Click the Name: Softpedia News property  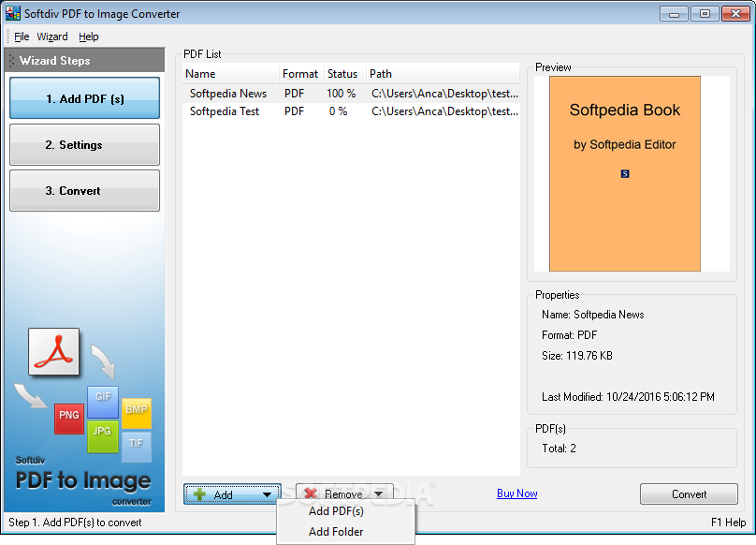coord(593,315)
